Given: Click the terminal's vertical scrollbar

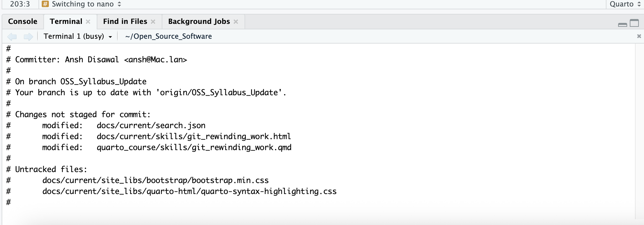Looking at the screenshot, I should click(639, 129).
